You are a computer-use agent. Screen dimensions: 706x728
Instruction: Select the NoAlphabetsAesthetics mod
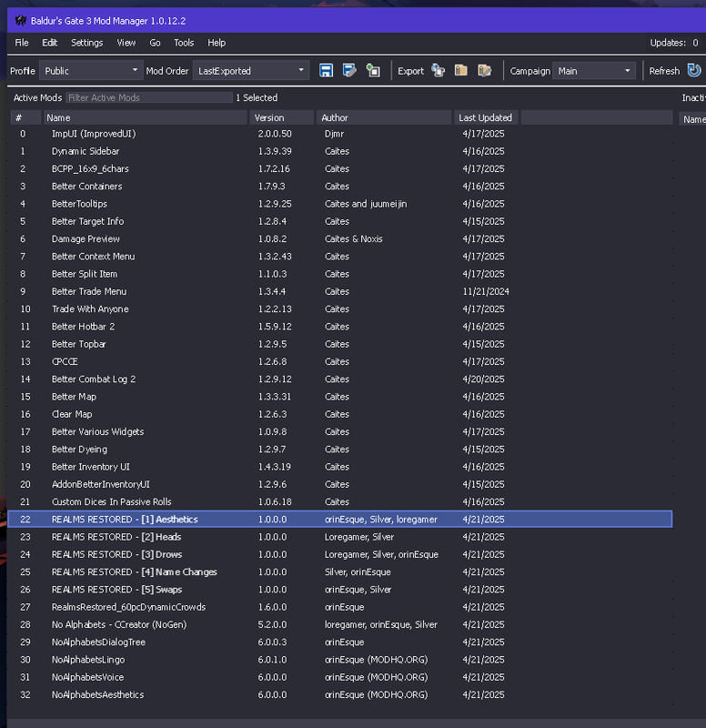tap(340, 694)
